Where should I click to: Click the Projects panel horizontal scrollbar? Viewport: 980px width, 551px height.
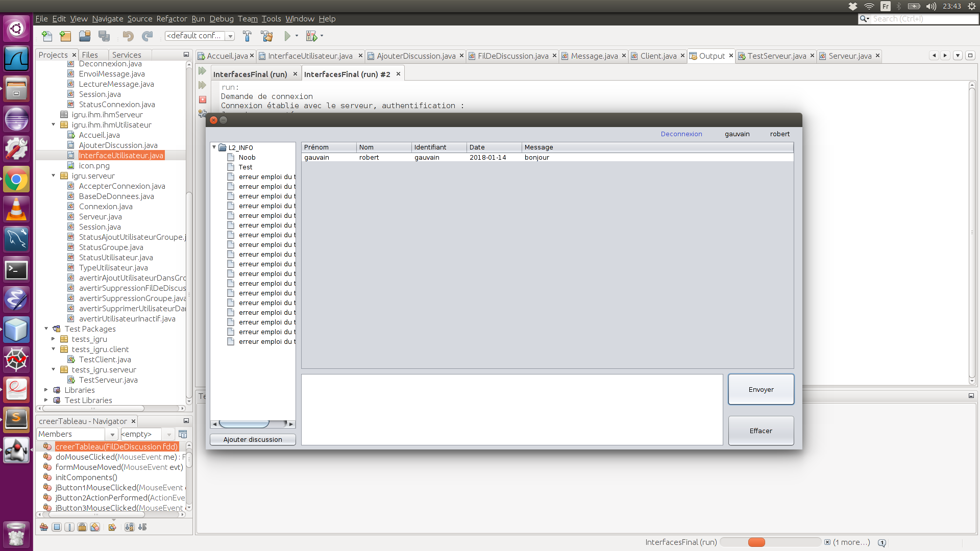pos(111,408)
